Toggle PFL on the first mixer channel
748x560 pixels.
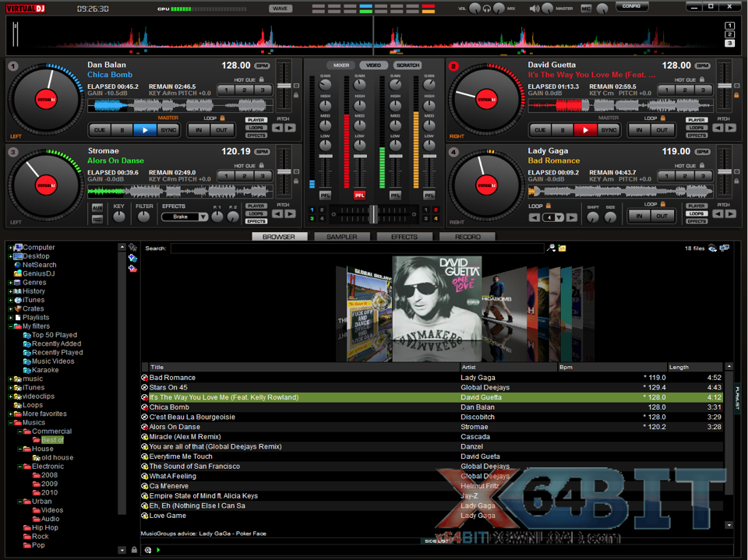(325, 195)
